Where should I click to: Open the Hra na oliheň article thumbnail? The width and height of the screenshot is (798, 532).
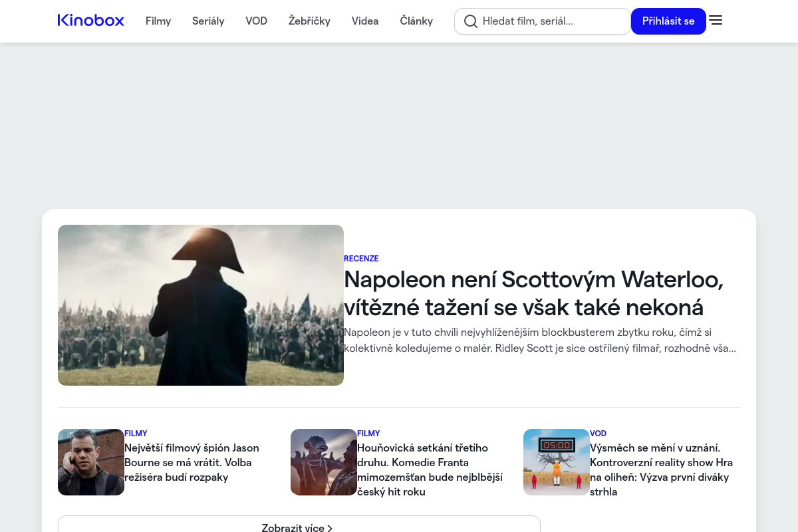pos(557,462)
